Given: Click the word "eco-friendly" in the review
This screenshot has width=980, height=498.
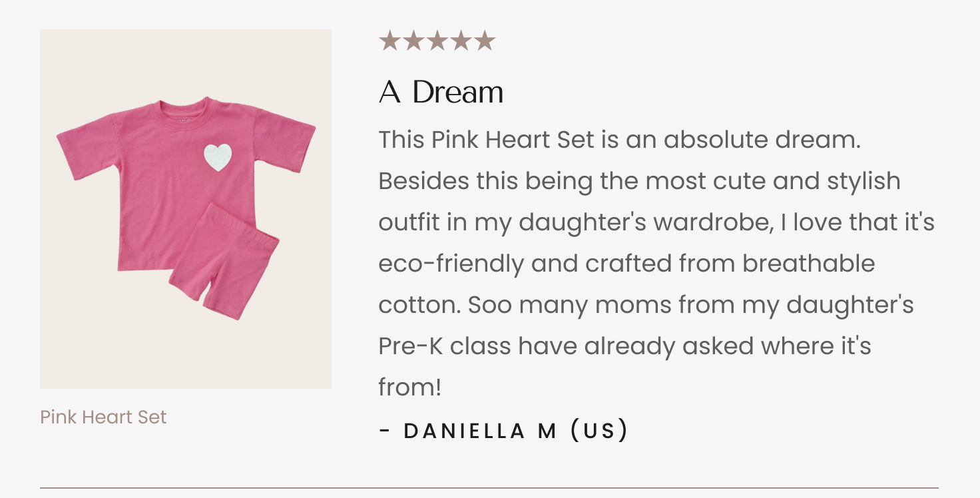Looking at the screenshot, I should coord(450,264).
